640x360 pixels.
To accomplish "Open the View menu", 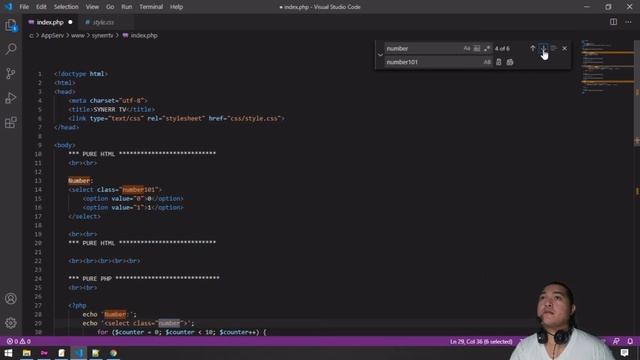I will [92, 7].
